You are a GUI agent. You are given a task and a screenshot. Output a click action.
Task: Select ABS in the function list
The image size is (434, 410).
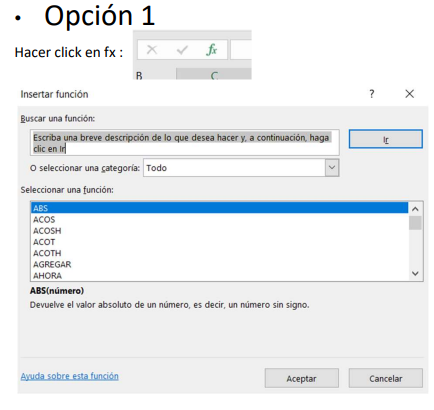pyautogui.click(x=219, y=208)
